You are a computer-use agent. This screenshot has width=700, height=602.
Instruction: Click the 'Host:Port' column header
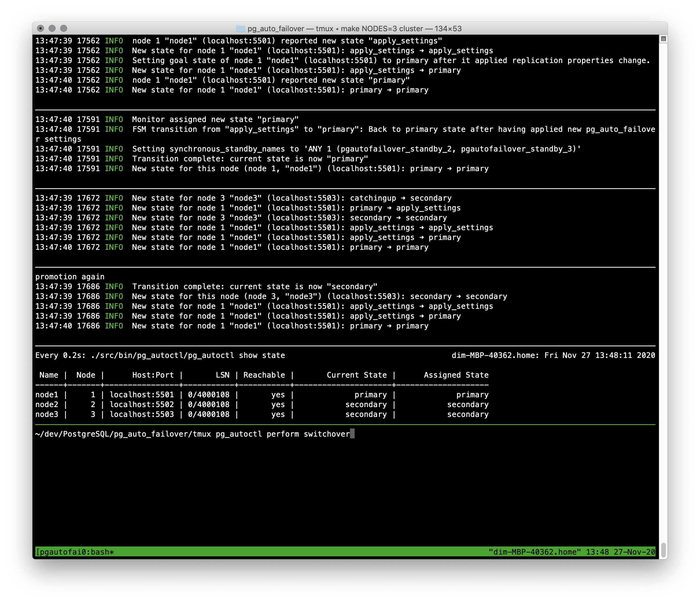click(153, 375)
